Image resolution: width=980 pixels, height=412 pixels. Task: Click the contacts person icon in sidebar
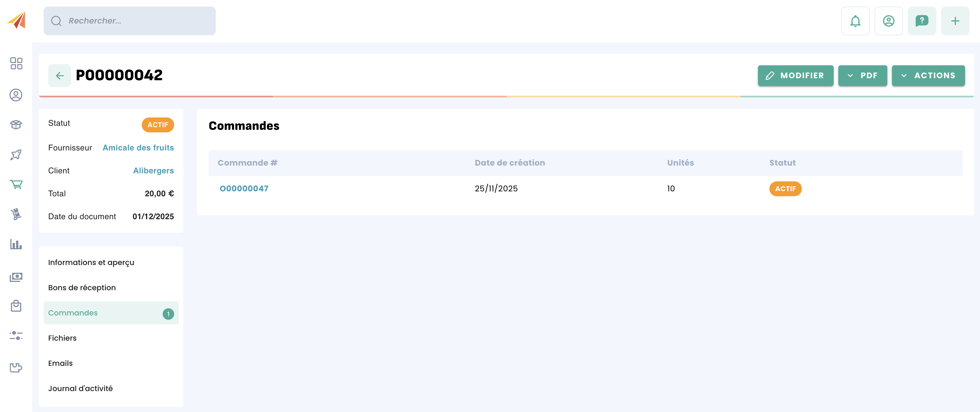[16, 95]
